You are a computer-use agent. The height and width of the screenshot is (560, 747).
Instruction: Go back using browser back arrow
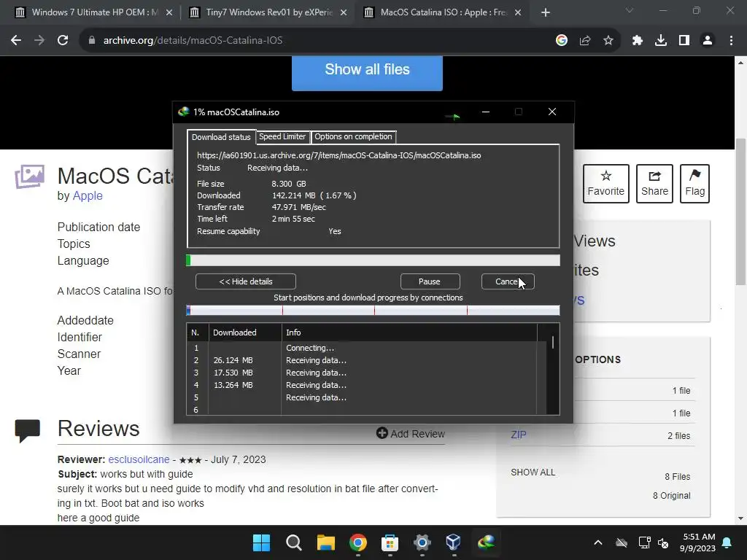point(16,41)
